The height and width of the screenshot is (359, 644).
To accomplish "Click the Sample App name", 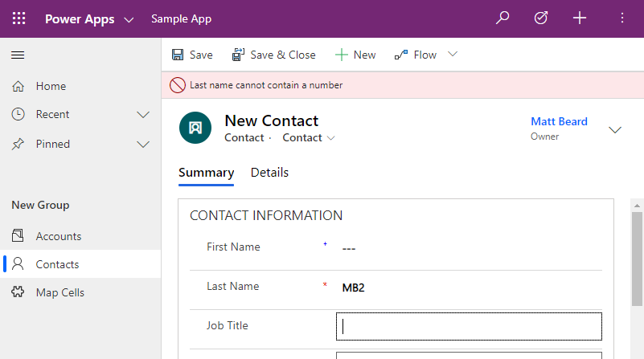I will 181,18.
